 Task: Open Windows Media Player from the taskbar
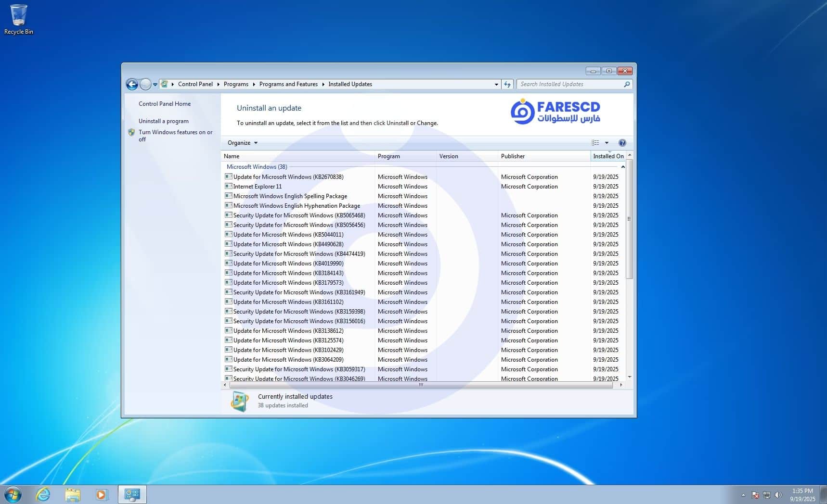[x=102, y=494]
